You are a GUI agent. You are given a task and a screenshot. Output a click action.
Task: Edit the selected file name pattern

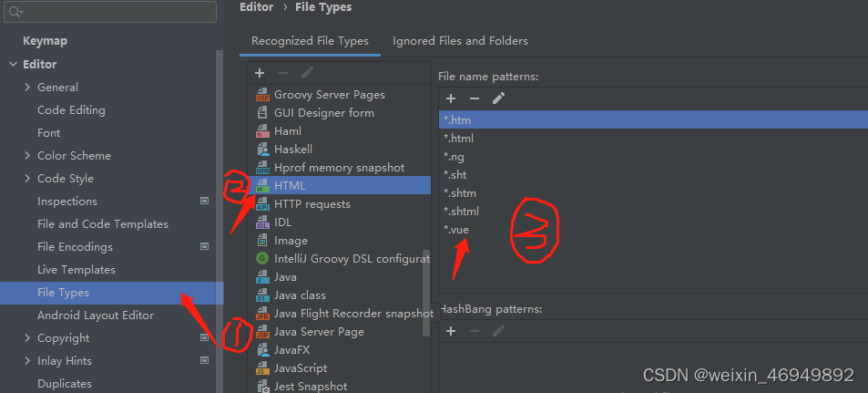(499, 98)
